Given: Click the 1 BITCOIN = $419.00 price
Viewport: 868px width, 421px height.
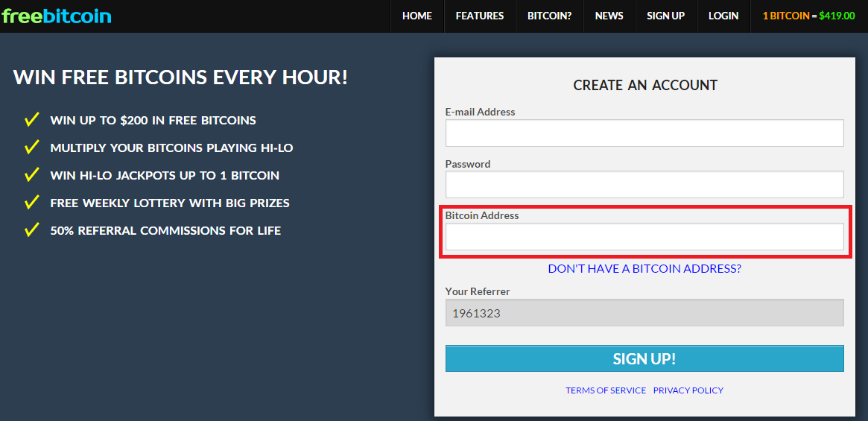Looking at the screenshot, I should [809, 16].
